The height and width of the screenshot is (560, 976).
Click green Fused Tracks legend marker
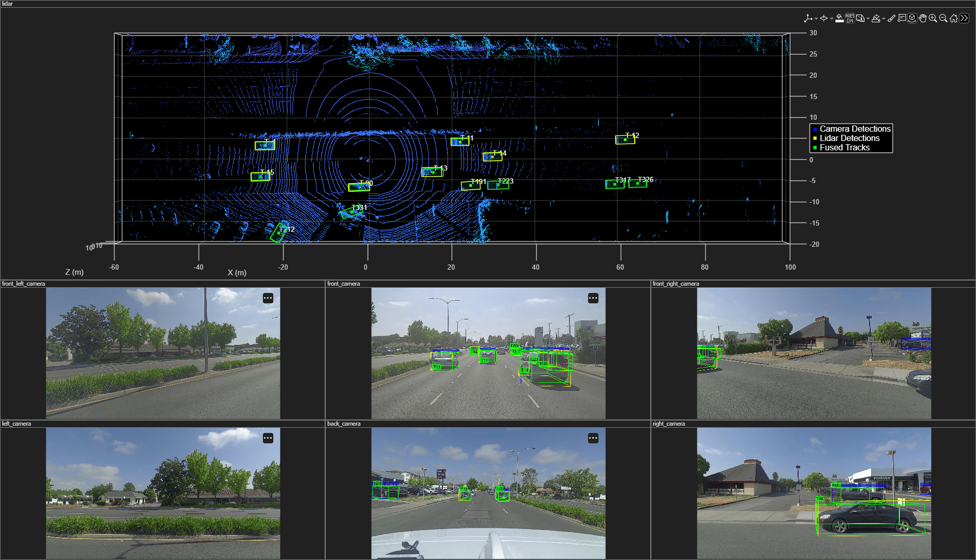(815, 148)
